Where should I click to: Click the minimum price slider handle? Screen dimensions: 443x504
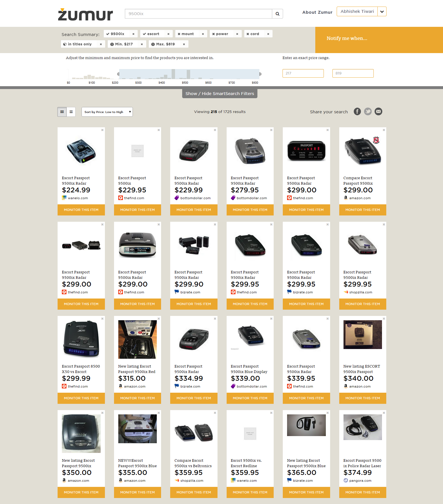tap(118, 74)
